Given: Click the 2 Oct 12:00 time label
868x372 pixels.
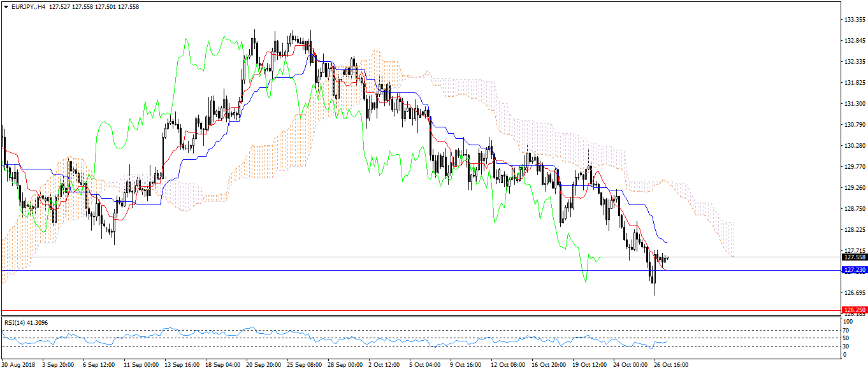Looking at the screenshot, I should click(386, 366).
